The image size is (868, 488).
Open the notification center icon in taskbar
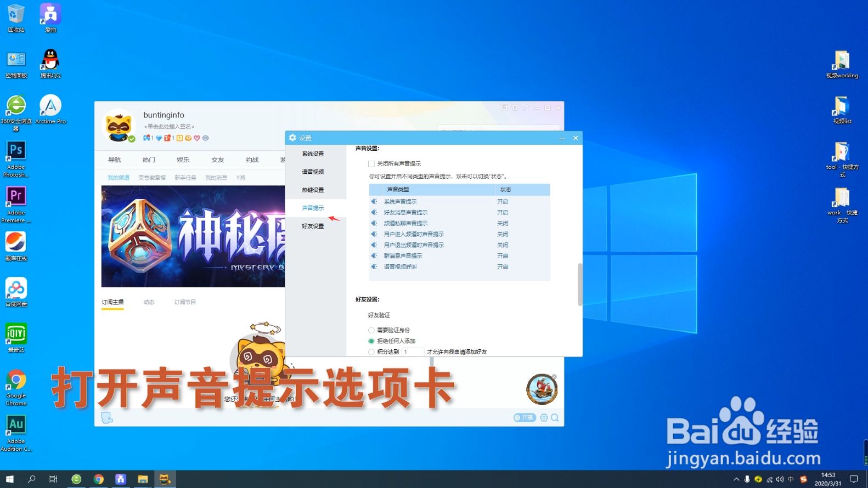point(854,479)
